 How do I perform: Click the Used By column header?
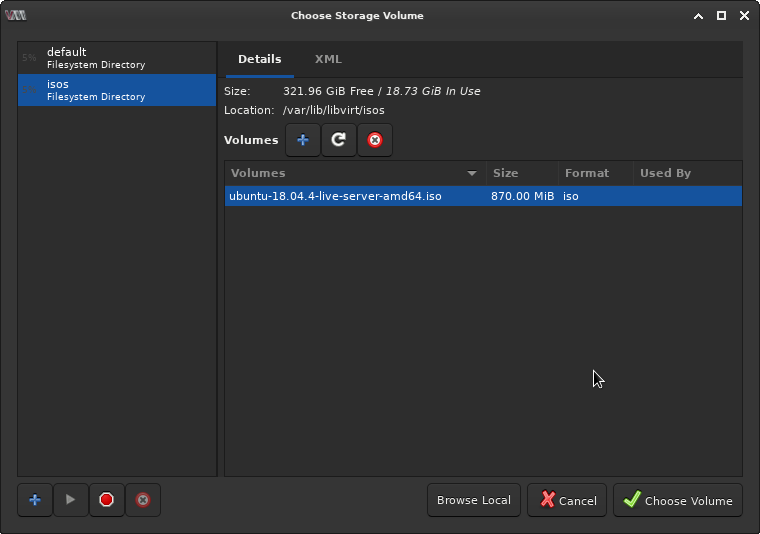(686, 173)
